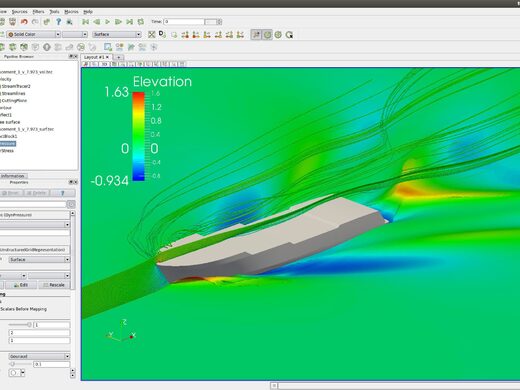Click the blue question mark help icon
This screenshot has width=520, height=390.
tap(58, 22)
